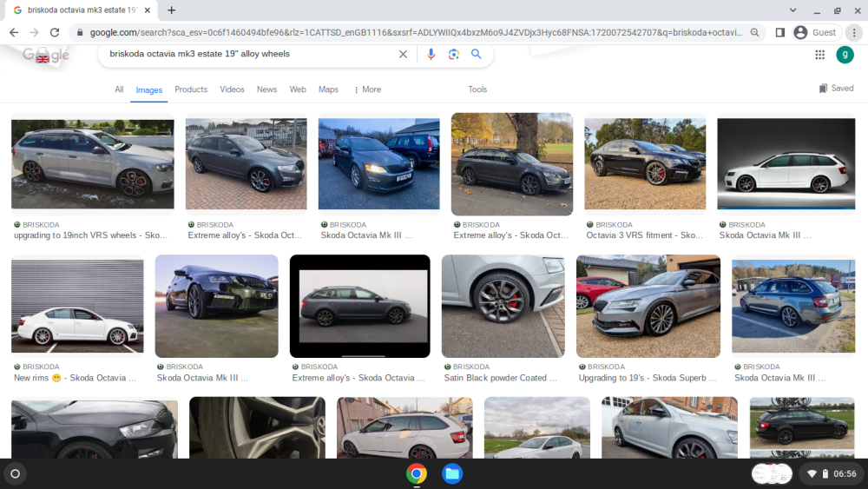The image size is (868, 489).
Task: Open the News tab
Action: 266,89
